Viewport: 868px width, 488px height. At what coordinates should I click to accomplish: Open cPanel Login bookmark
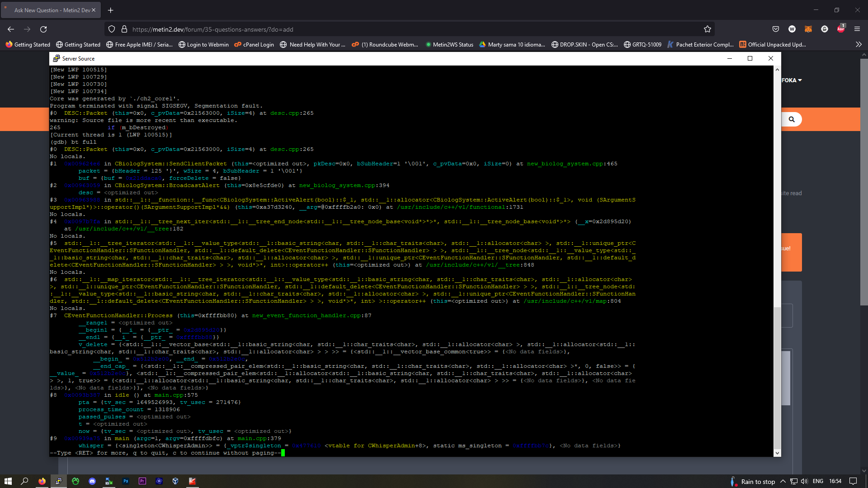point(254,44)
